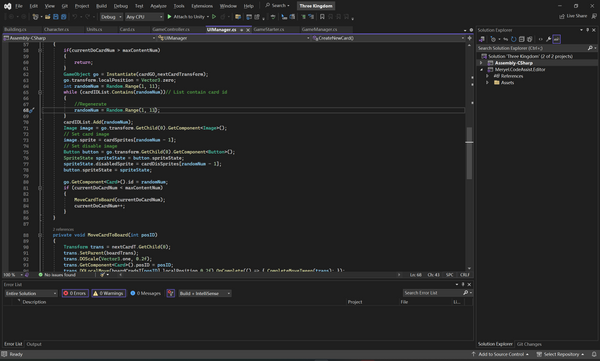Click the error list filter icon button
The width and height of the screenshot is (600, 361).
coord(171,294)
